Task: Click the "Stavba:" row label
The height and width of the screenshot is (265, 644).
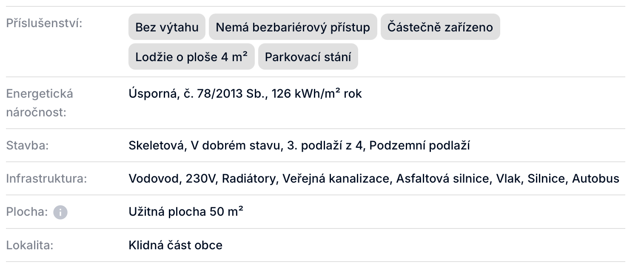Action: (28, 146)
